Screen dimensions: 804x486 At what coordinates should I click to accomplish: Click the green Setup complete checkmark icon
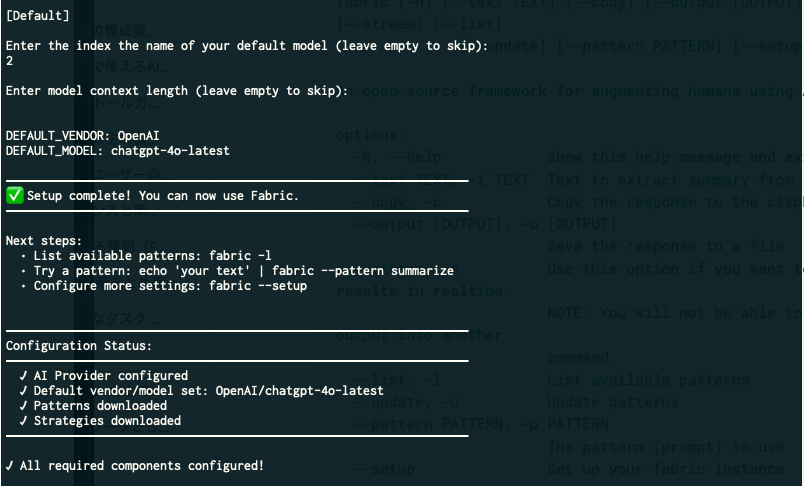coord(14,195)
